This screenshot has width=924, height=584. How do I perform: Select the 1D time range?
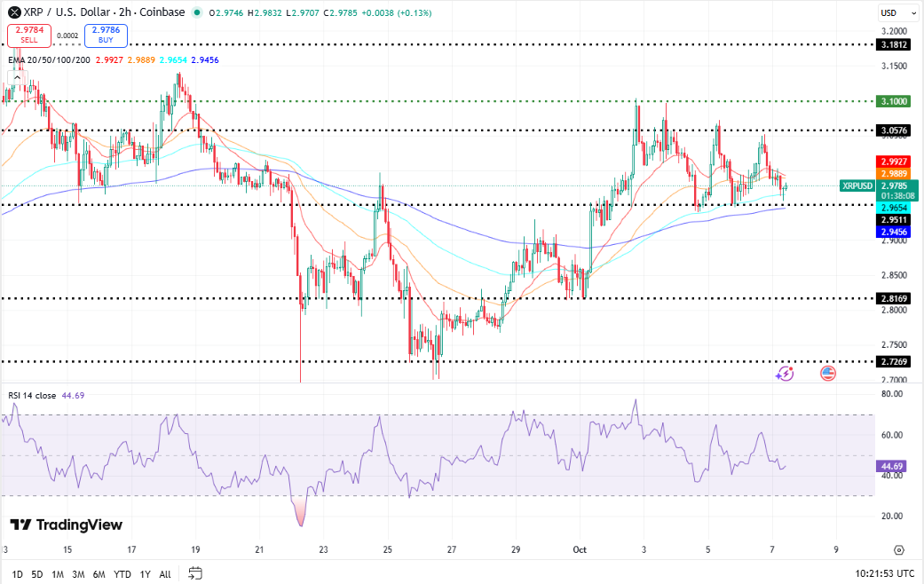(x=17, y=573)
